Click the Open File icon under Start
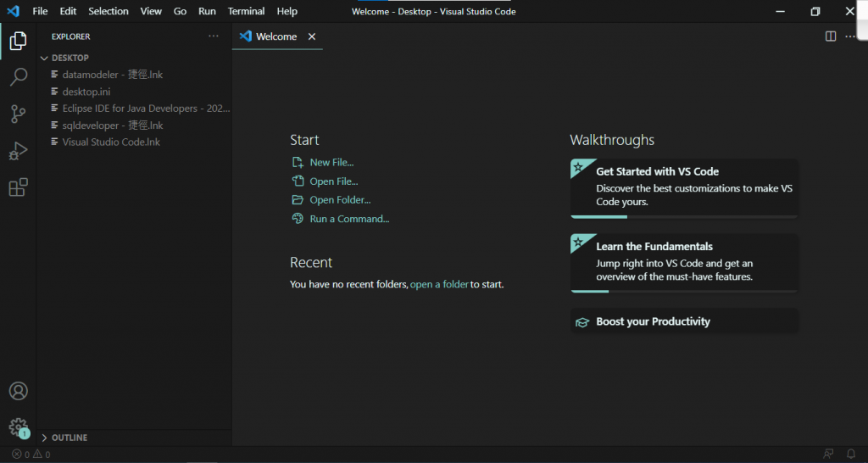The width and height of the screenshot is (868, 463). tap(298, 181)
